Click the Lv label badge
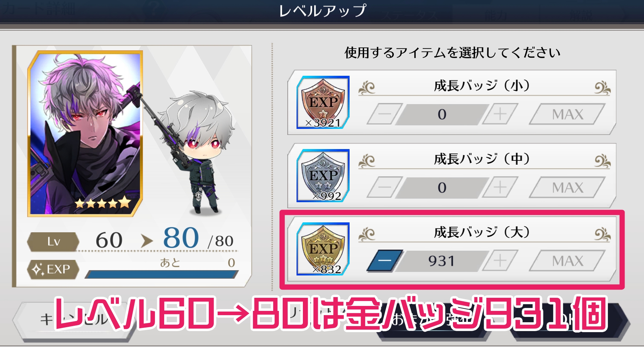644x347 pixels. point(53,241)
